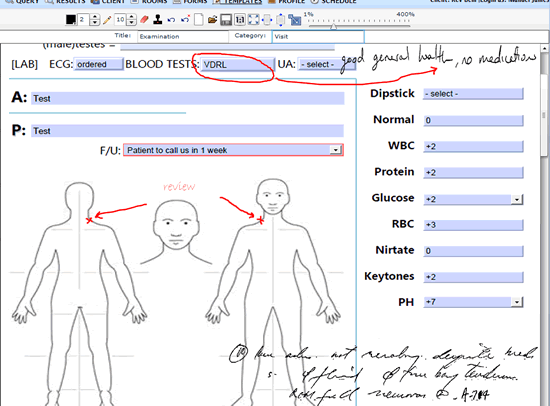
Task: Click the P: plan text field
Action: pyautogui.click(x=187, y=131)
